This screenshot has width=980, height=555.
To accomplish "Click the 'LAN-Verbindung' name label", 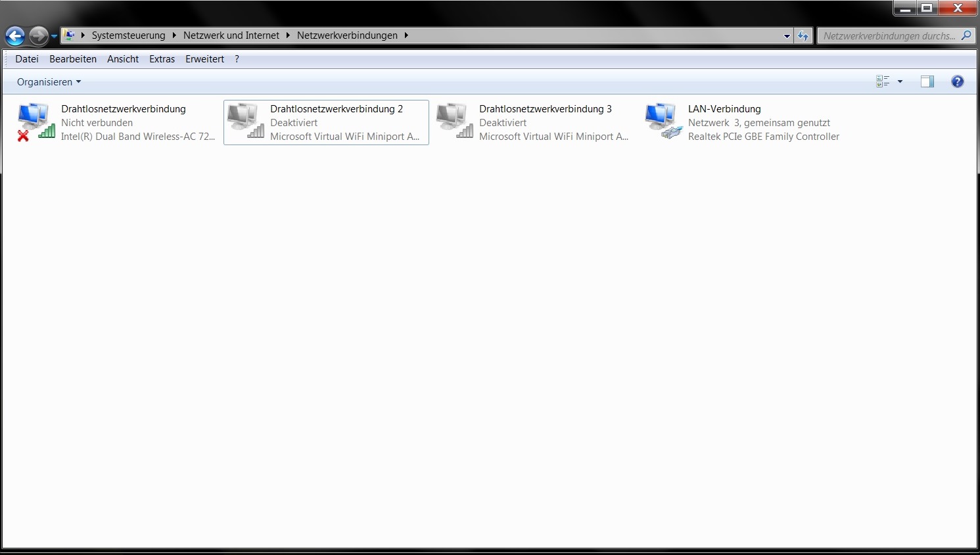I will (x=724, y=109).
